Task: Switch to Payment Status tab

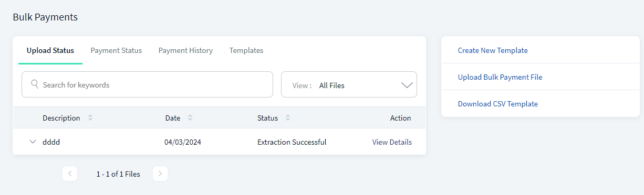Action: tap(116, 50)
